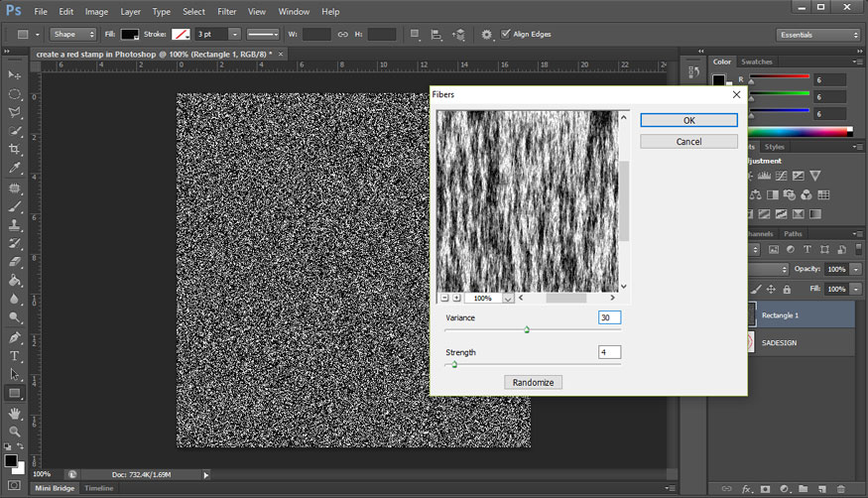Select the Crop tool

coord(15,149)
